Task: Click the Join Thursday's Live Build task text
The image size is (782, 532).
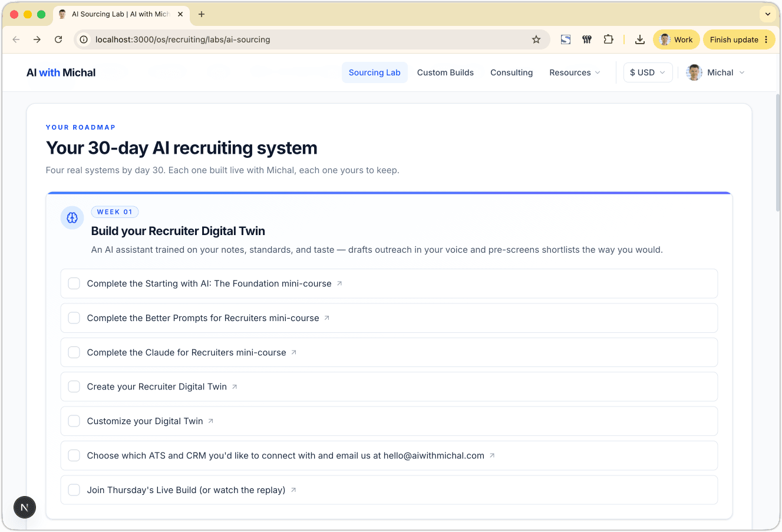Action: coord(186,490)
